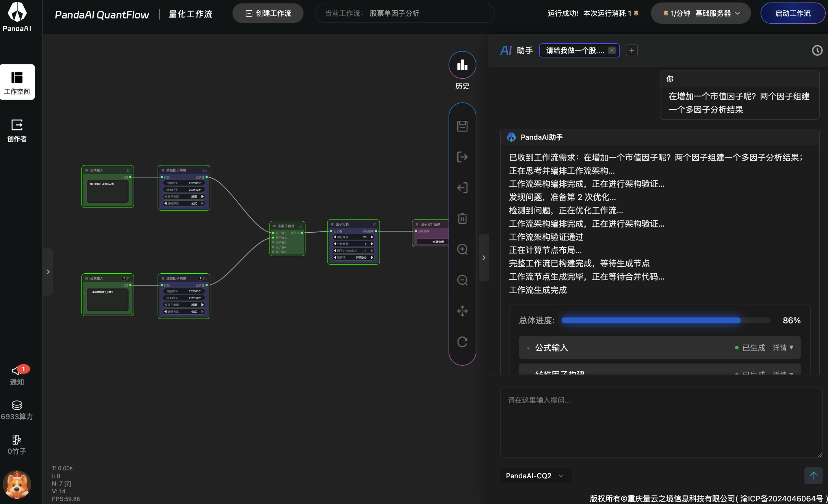Image resolution: width=828 pixels, height=504 pixels.
Task: Open edit icon on 公式输入 2 node
Action: pos(129,278)
